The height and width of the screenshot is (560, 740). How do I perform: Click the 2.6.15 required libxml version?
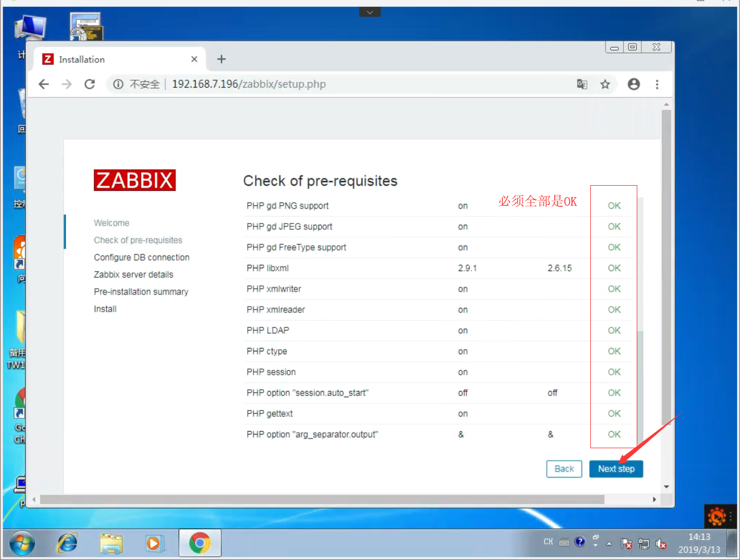[x=559, y=268]
